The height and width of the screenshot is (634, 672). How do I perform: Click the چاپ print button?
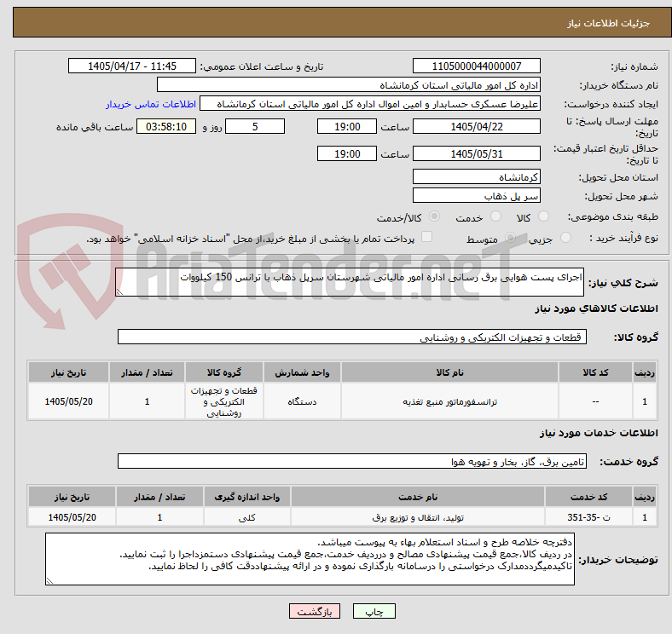(374, 612)
